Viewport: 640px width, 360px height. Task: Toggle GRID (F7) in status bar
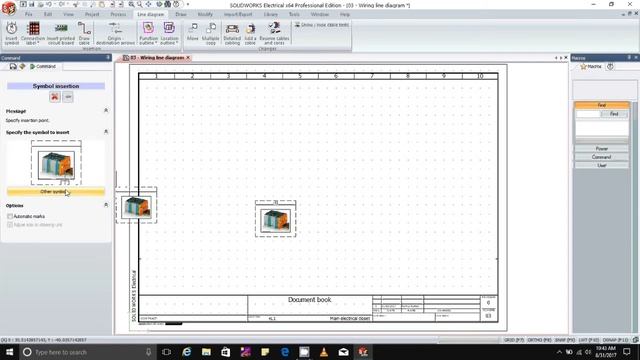513,340
